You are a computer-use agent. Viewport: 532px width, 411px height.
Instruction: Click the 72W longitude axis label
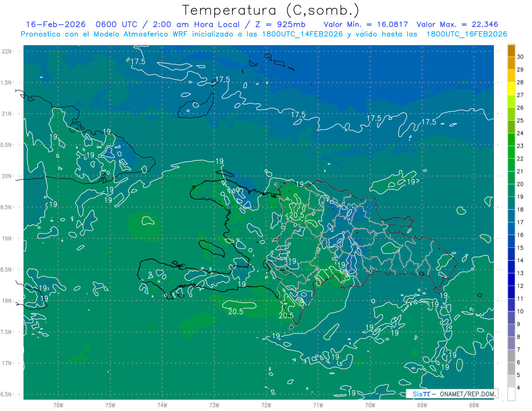266,405
